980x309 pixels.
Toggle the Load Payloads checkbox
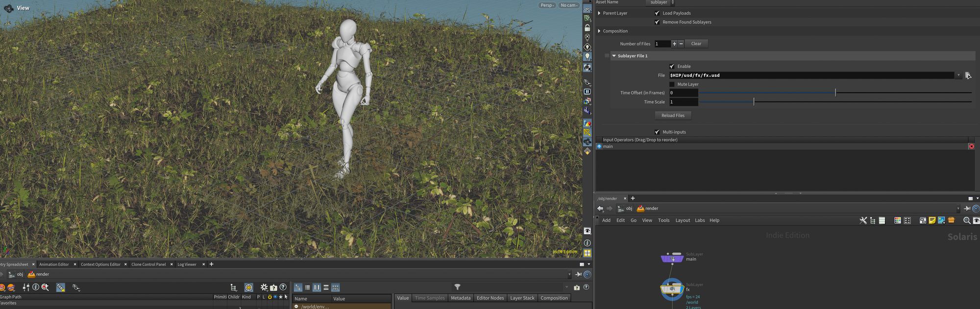(x=657, y=13)
